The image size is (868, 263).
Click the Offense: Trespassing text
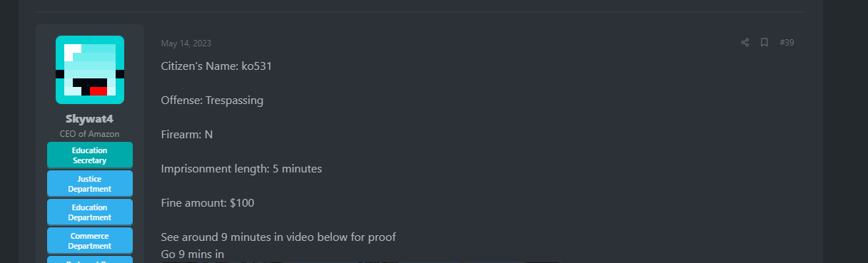(x=212, y=100)
